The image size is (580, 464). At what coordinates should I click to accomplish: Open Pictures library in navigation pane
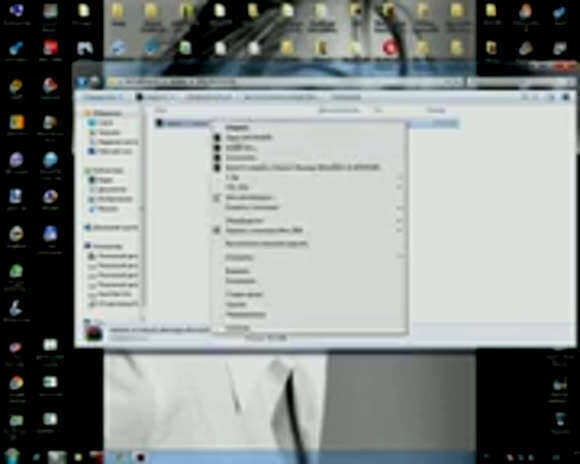pos(111,199)
